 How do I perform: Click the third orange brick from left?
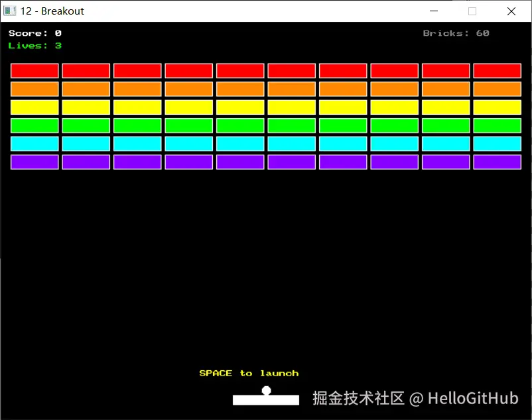(x=137, y=89)
